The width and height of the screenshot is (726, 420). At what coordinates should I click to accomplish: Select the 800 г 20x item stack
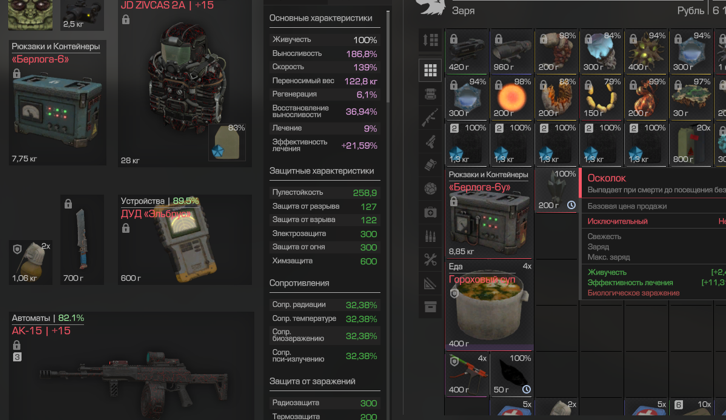tap(690, 144)
